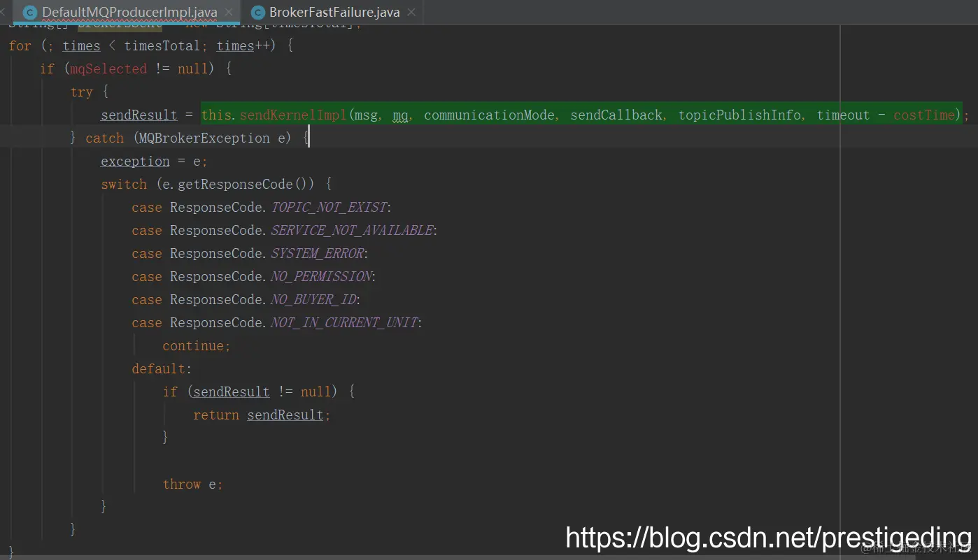Click the costTime argument
The width and height of the screenshot is (978, 560).
click(923, 115)
